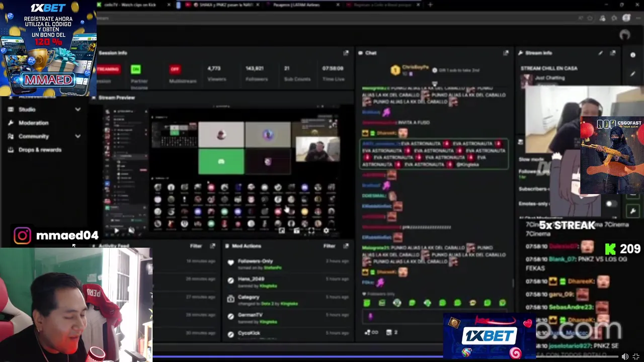The width and height of the screenshot is (644, 362).
Task: Click the Drops & rewards icon
Action: tap(11, 150)
